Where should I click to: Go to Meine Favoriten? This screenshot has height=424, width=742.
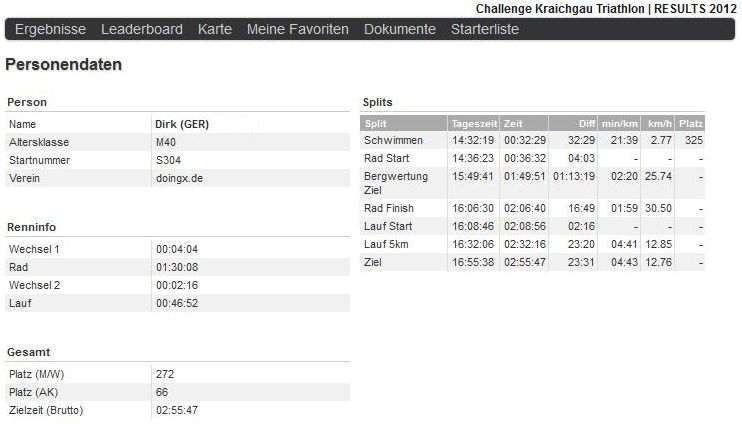click(x=298, y=30)
